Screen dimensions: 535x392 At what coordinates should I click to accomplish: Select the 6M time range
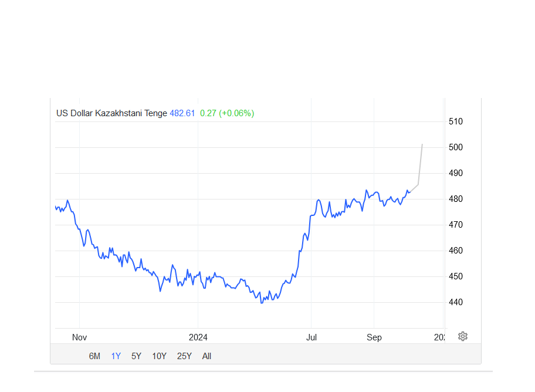click(94, 356)
